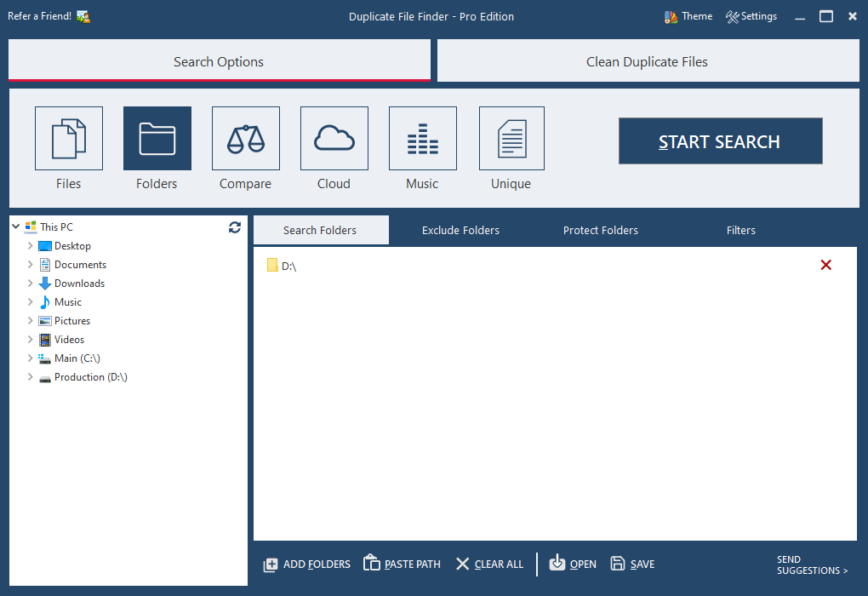
Task: Expand the Main (C:\) drive node
Action: click(30, 358)
